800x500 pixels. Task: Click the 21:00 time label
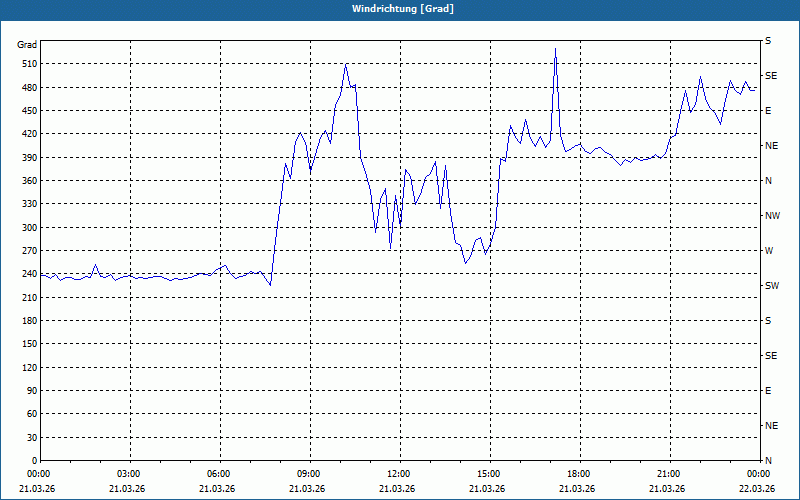point(670,474)
